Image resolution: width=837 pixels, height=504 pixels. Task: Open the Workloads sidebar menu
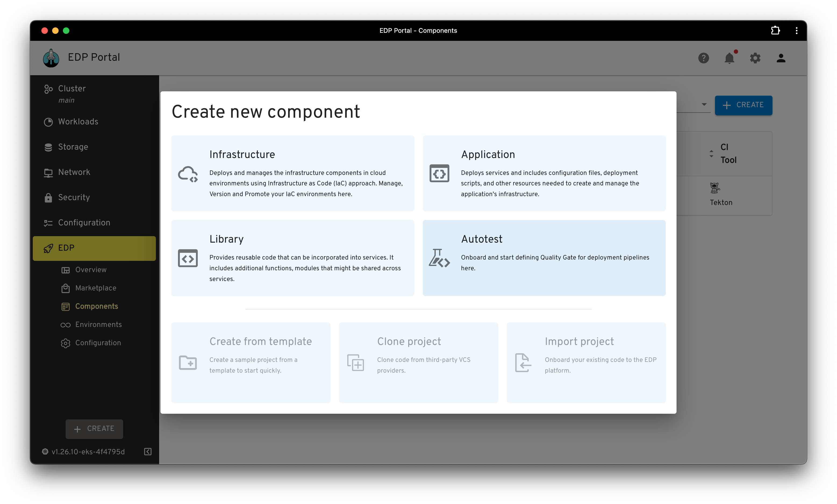point(78,122)
